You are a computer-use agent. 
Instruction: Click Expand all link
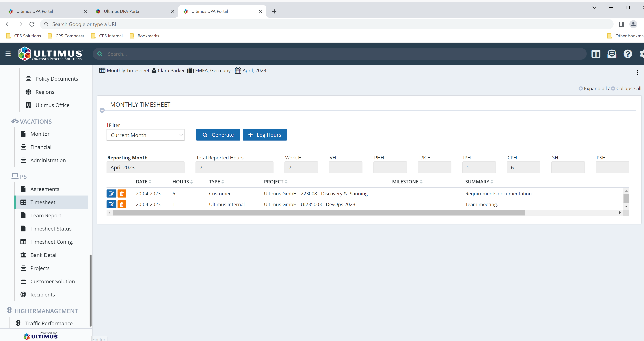pos(595,88)
